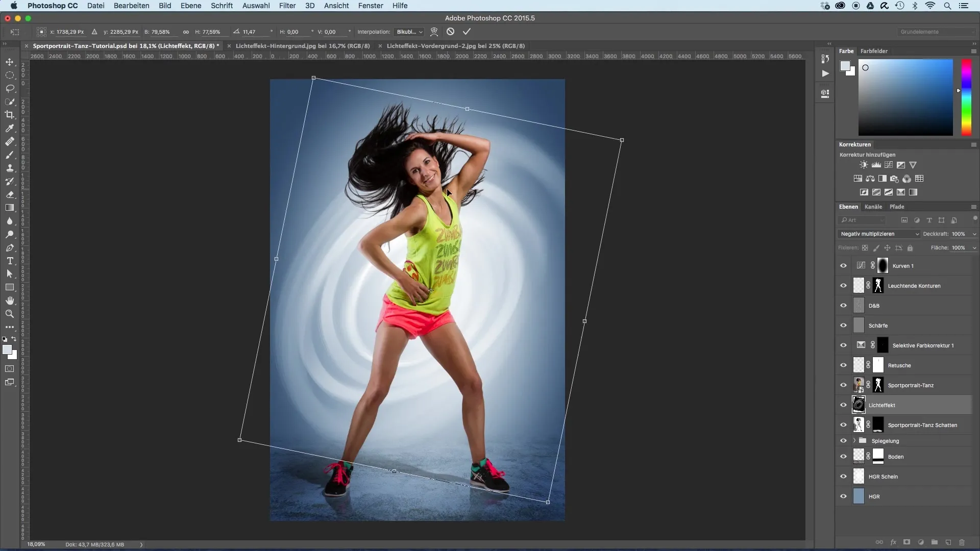Image resolution: width=980 pixels, height=551 pixels.
Task: Open the Deckkraft opacity dropdown arrow
Action: 974,234
